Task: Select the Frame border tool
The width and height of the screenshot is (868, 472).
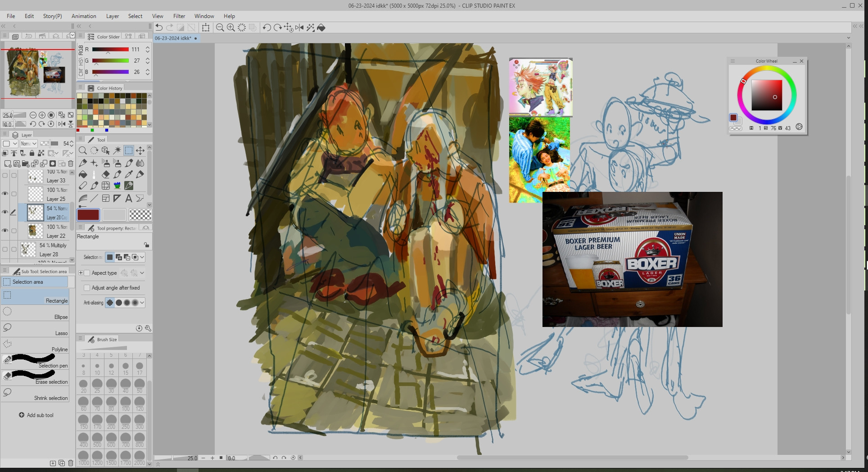Action: point(106,198)
